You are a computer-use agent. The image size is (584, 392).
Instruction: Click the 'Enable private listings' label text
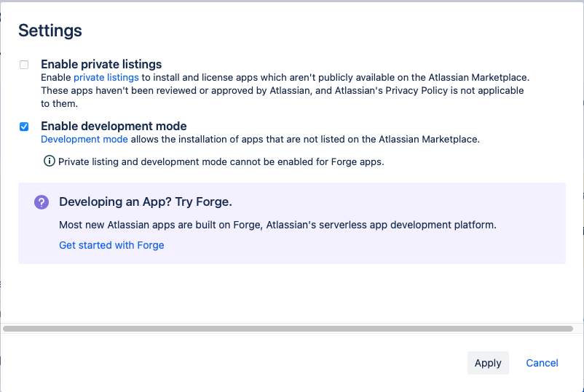pyautogui.click(x=101, y=64)
